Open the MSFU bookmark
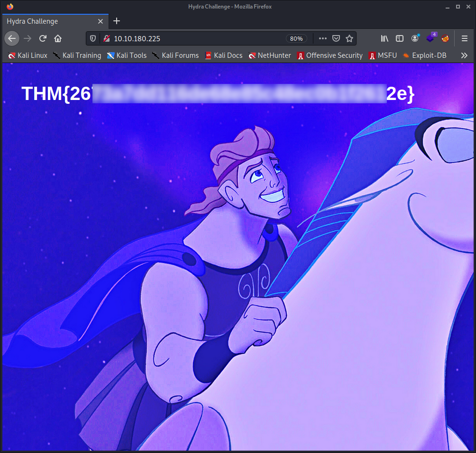 click(x=383, y=55)
